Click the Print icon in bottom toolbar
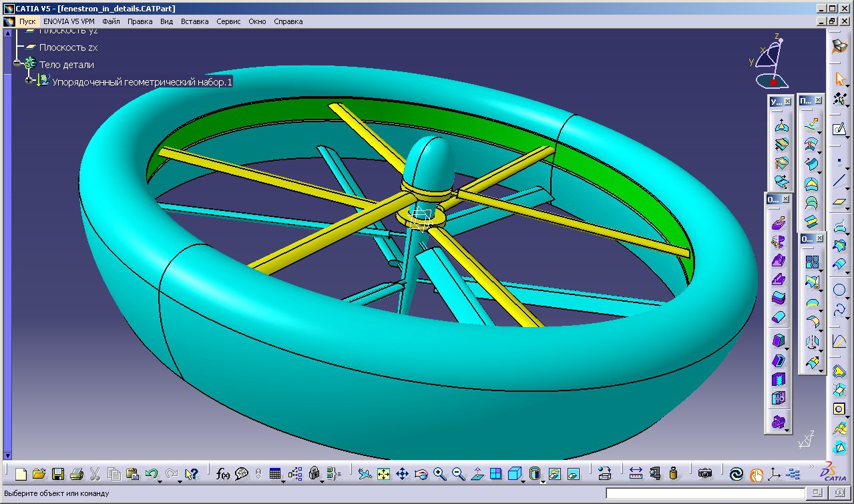 point(77,474)
